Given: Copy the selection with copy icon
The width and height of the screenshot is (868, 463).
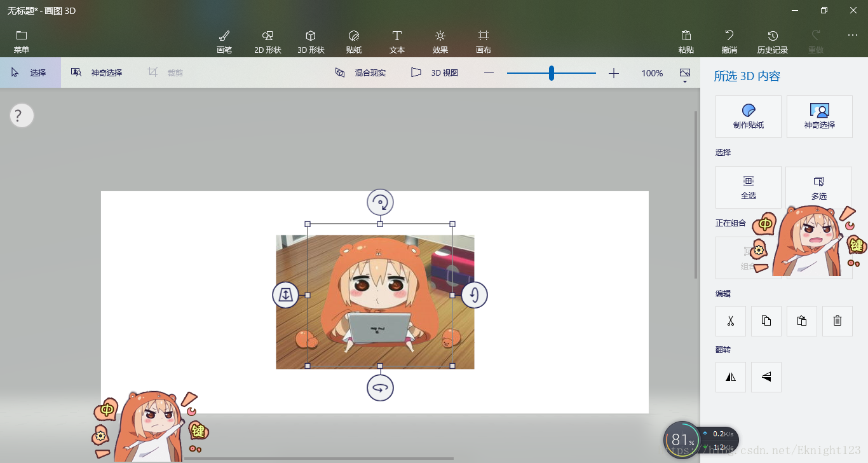Looking at the screenshot, I should coord(766,321).
